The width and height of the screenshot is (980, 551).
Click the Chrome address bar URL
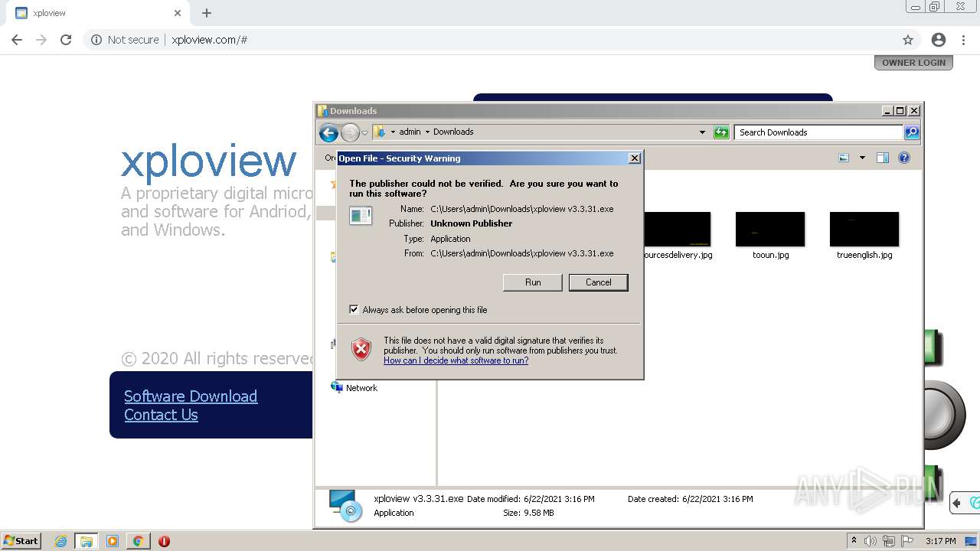209,40
